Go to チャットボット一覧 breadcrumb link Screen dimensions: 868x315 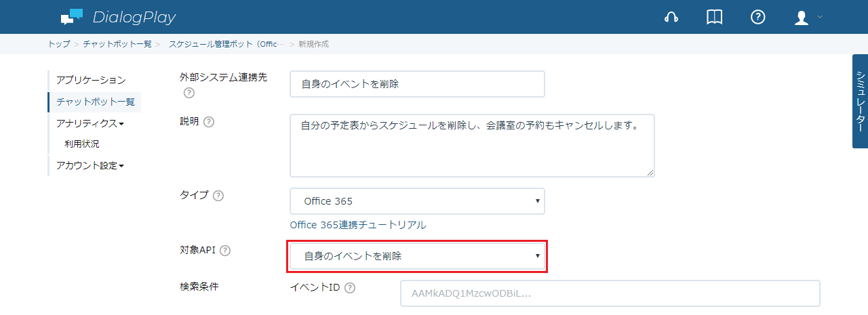117,44
